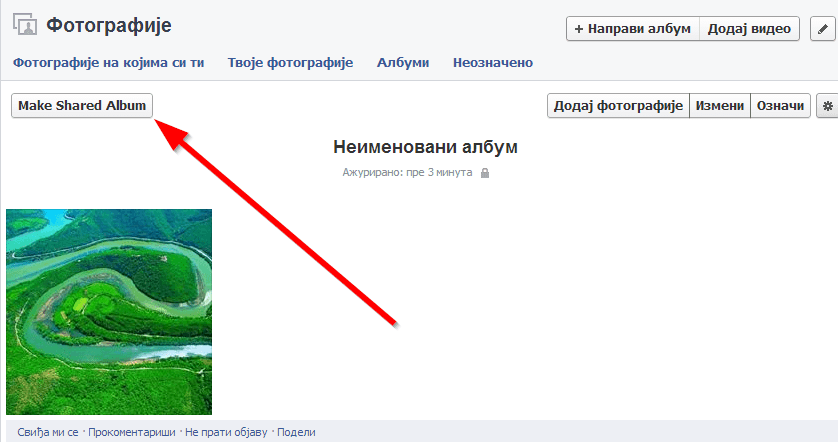Image resolution: width=838 pixels, height=442 pixels.
Task: Click the Додај видео button
Action: click(749, 29)
